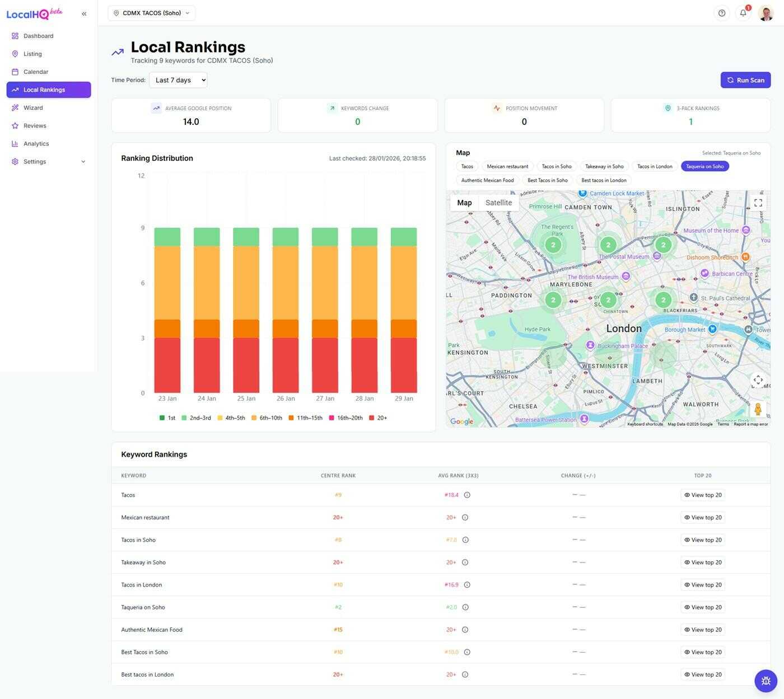Click the red bar segment for 26 Jan
The width and height of the screenshot is (784, 699).
point(286,365)
